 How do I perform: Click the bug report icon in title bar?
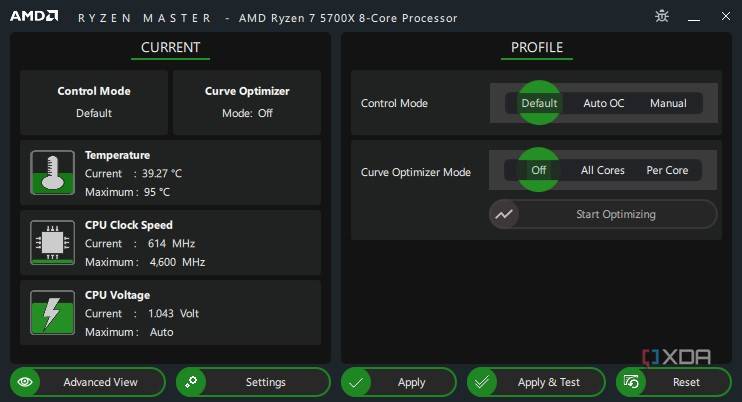tap(662, 16)
